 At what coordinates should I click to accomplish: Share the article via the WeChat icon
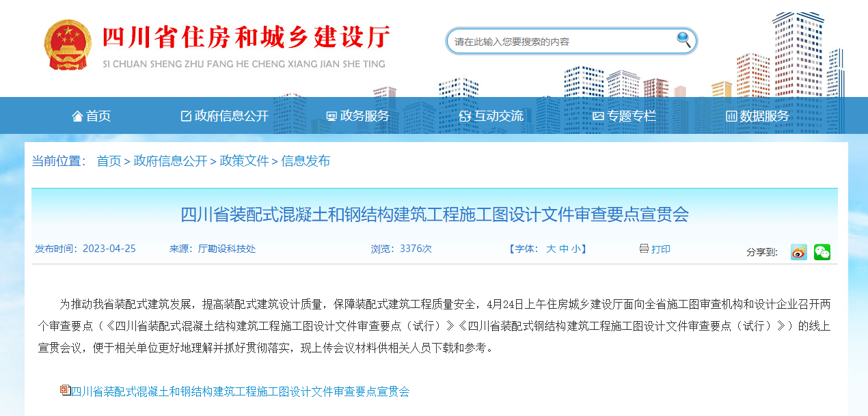click(x=822, y=252)
